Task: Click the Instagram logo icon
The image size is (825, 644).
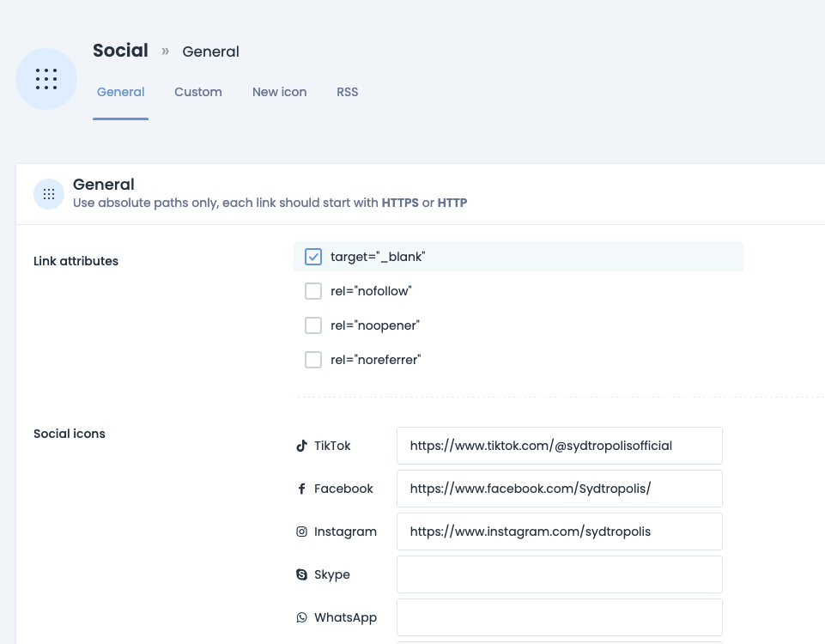Action: tap(301, 532)
